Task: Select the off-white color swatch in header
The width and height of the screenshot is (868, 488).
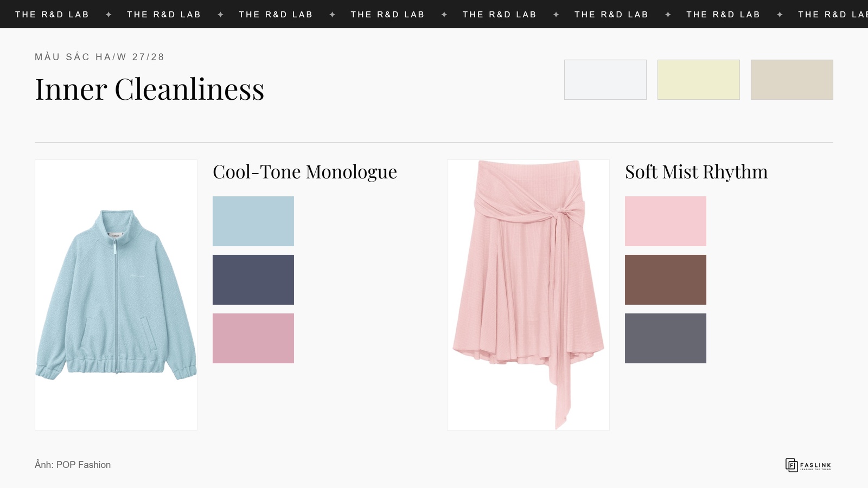Action: tap(605, 80)
